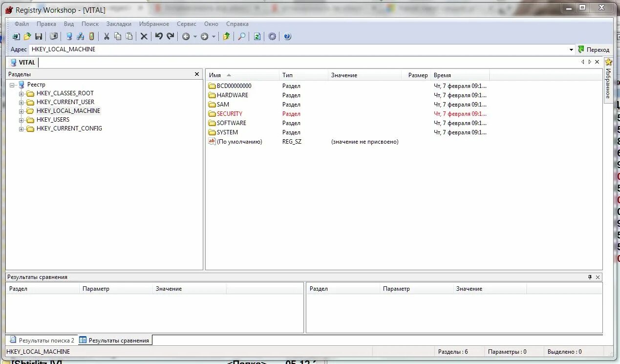Click the yellow door icon in toolbar
The image size is (620, 364).
[x=91, y=37]
